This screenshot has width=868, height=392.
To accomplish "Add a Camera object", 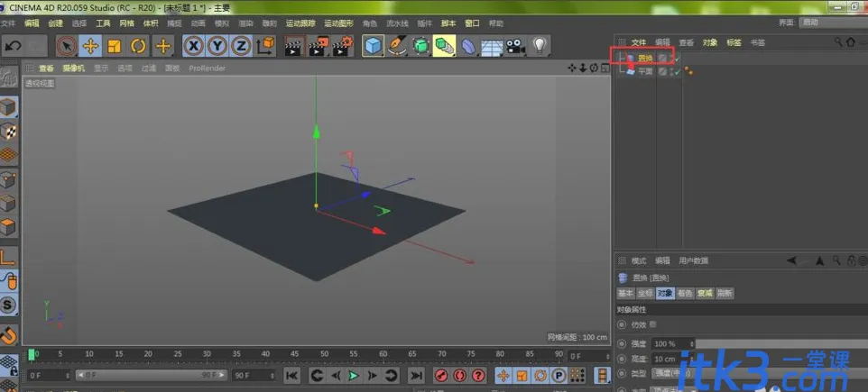I will coord(515,47).
